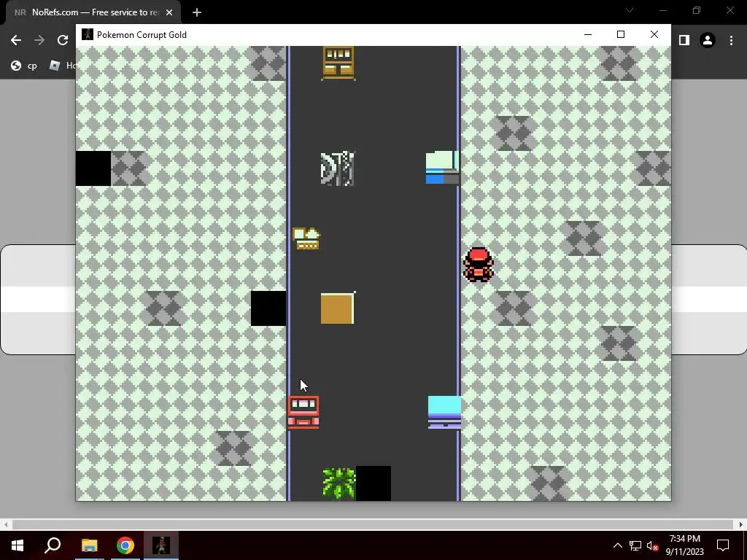Reload the NoRefs.com page
This screenshot has height=560, width=747.
point(63,41)
